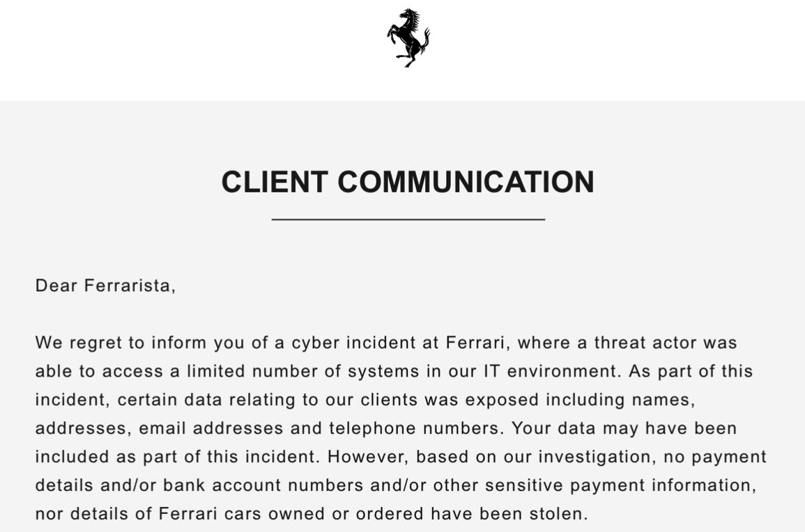Viewport: 805px width, 532px height.
Task: Click the Ferrari prancing horse logo
Action: click(408, 38)
